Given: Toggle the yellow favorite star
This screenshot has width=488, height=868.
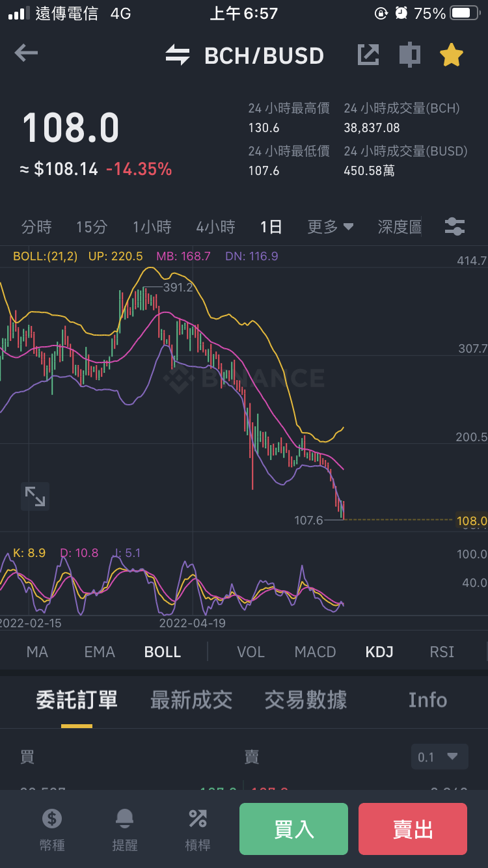Looking at the screenshot, I should (451, 55).
